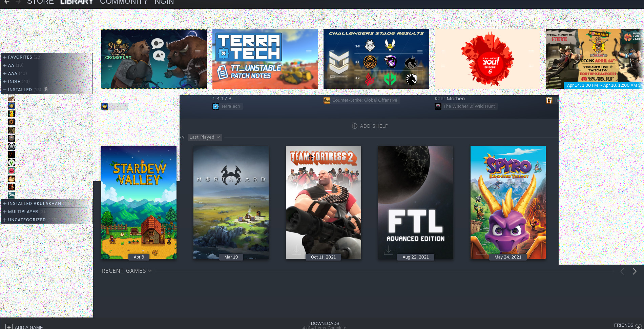Click the download arrow on Spyro cover
Image resolution: width=644 pixels, height=329 pixels.
(x=481, y=250)
